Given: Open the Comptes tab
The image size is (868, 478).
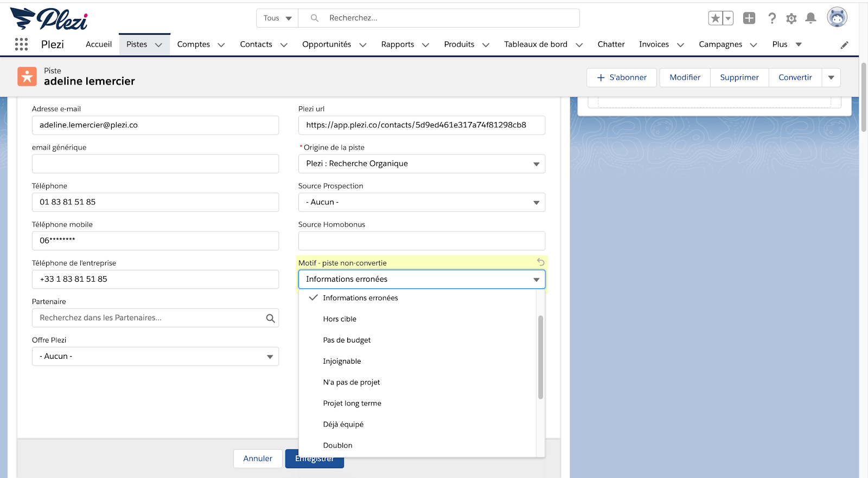Looking at the screenshot, I should pos(194,44).
